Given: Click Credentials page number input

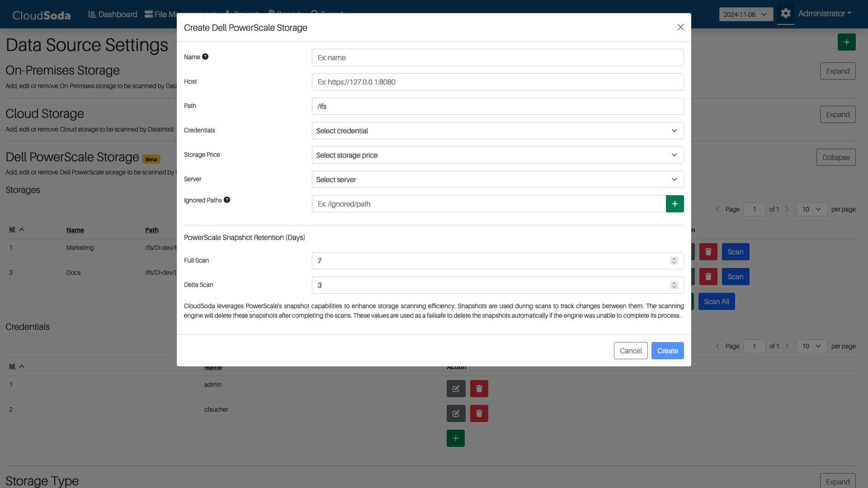Looking at the screenshot, I should (754, 346).
